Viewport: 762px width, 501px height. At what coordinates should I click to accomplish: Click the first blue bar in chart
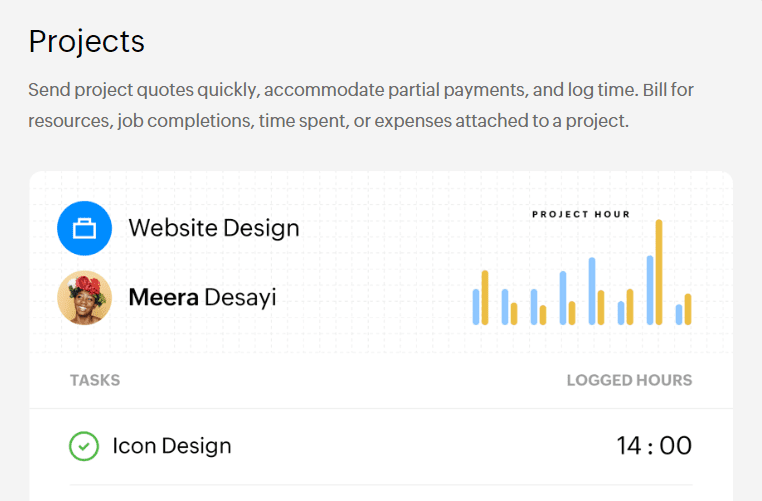[476, 307]
